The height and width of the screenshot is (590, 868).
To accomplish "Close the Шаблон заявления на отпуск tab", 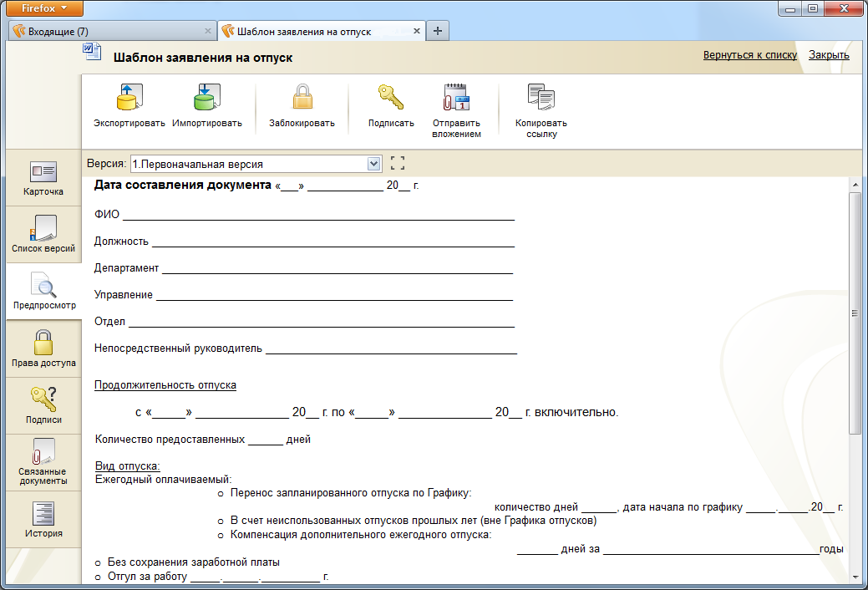I will coord(417,31).
